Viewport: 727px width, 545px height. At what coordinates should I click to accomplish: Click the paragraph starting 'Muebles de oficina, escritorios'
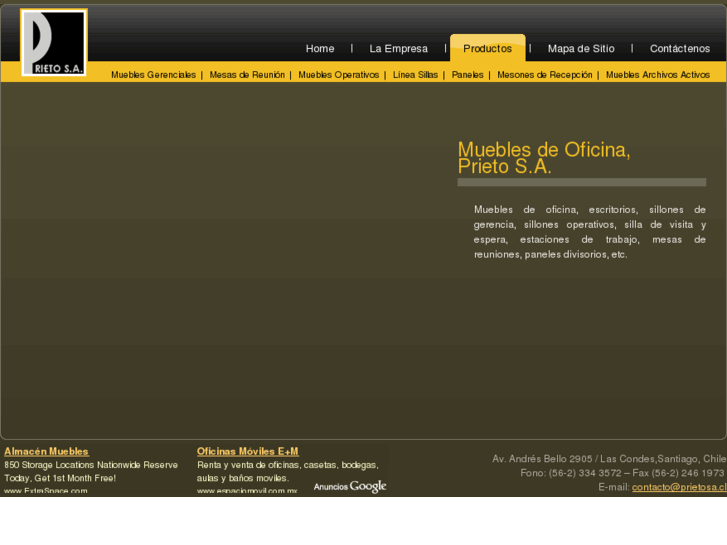(590, 232)
